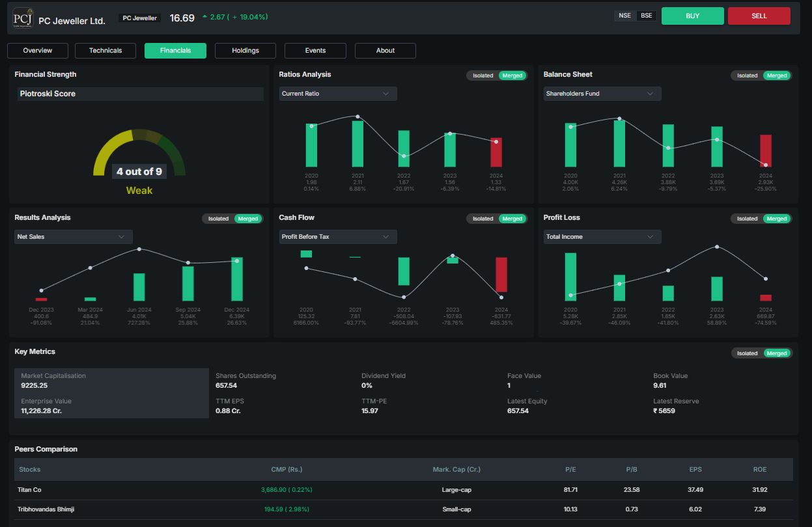Open the Overview tab
The height and width of the screenshot is (527, 812).
pos(38,51)
